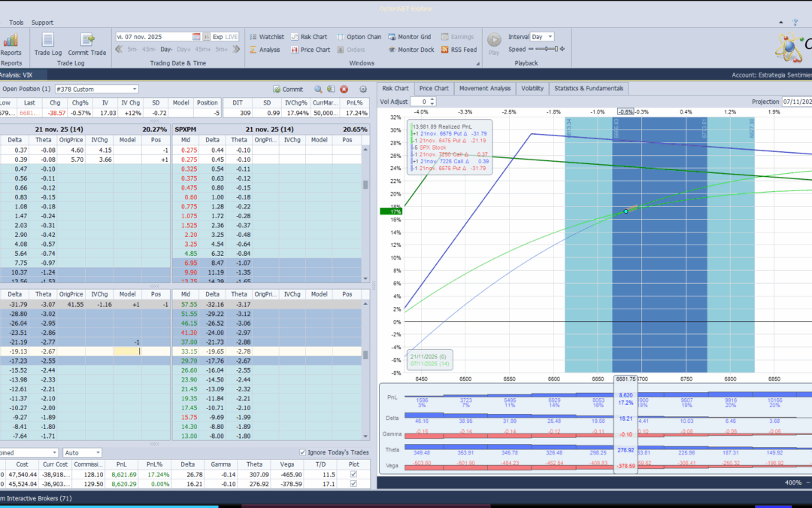The height and width of the screenshot is (508, 812).
Task: Step back 5 minutes with 5m-
Action: point(132,49)
